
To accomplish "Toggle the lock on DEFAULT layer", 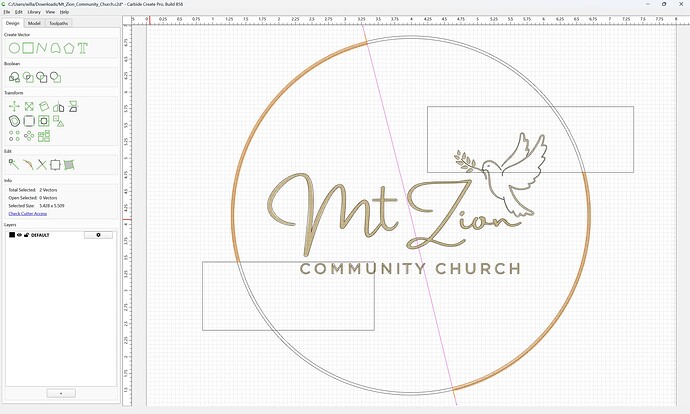I will pos(26,235).
